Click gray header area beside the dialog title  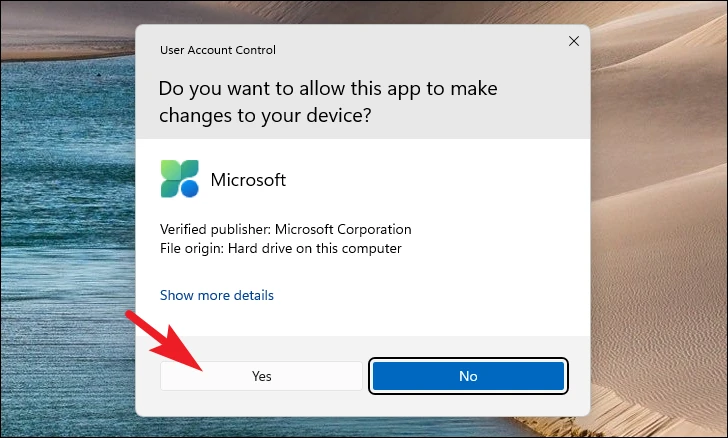418,50
